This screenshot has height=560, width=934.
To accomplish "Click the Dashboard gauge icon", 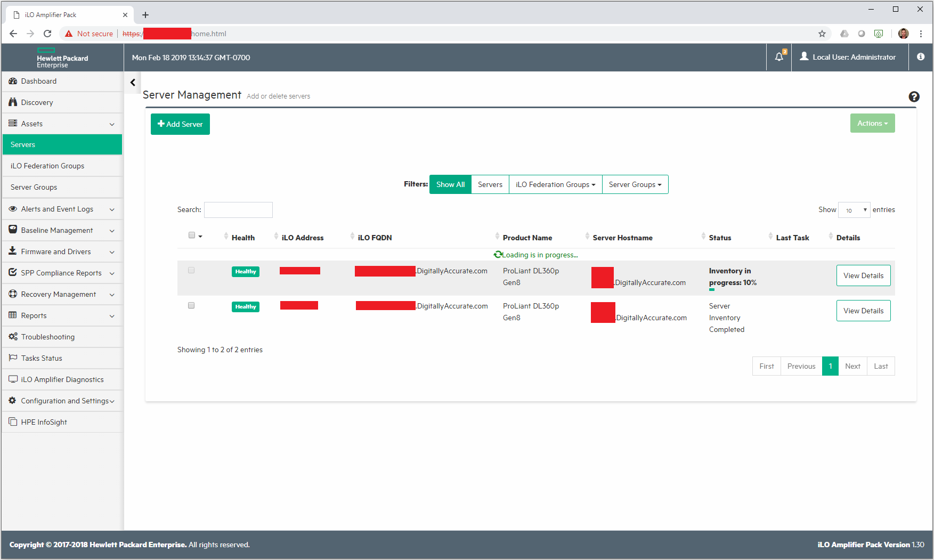I will point(13,81).
